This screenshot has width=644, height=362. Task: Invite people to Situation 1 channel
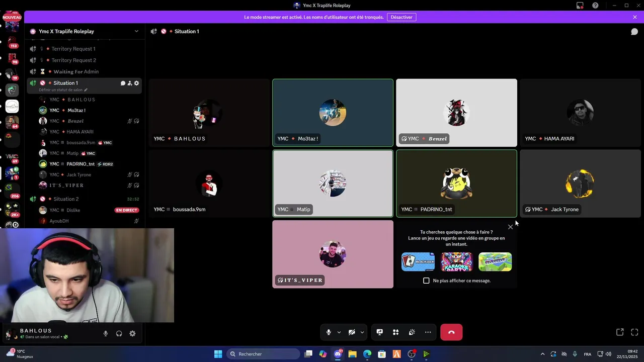point(129,83)
